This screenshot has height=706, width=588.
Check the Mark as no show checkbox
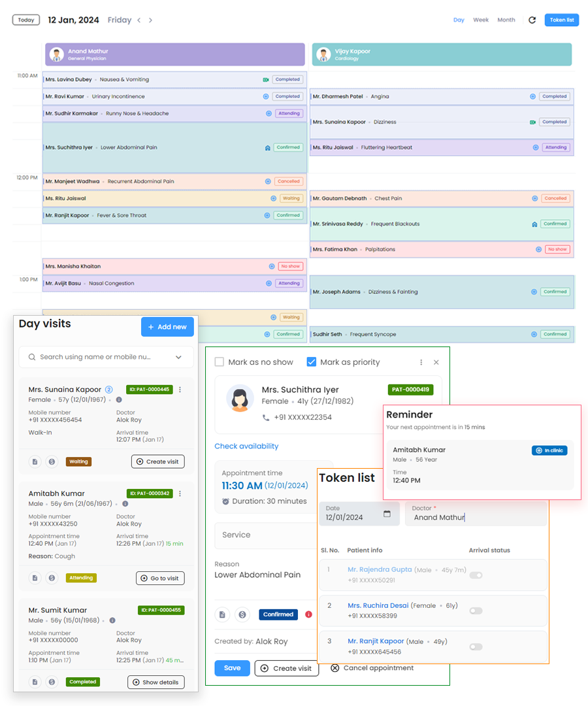point(220,362)
